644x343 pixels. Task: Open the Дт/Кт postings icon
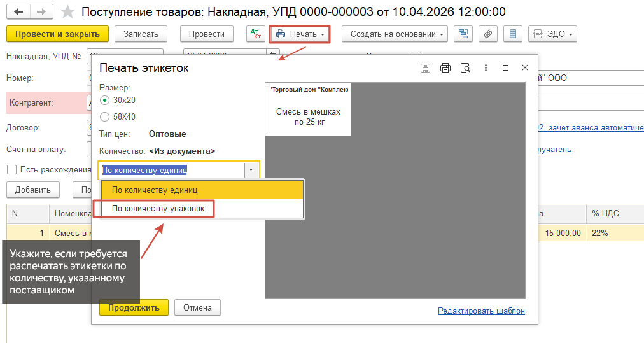pos(255,34)
